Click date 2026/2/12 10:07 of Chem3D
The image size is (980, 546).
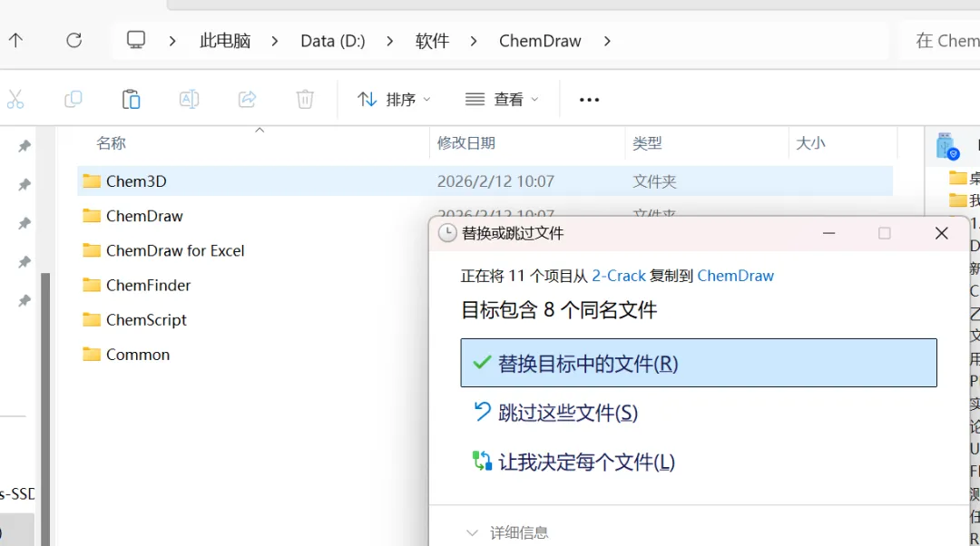495,181
